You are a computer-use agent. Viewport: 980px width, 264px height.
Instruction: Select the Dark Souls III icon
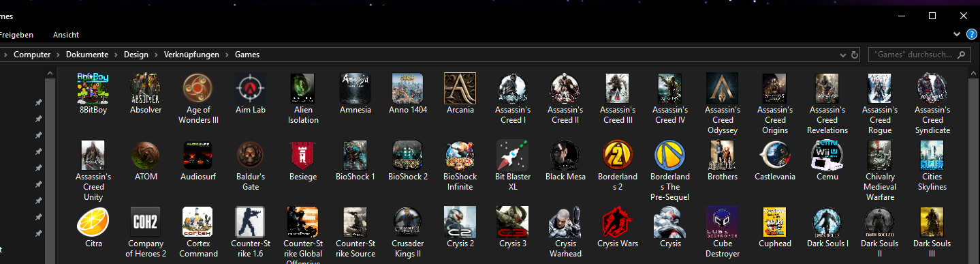(932, 222)
